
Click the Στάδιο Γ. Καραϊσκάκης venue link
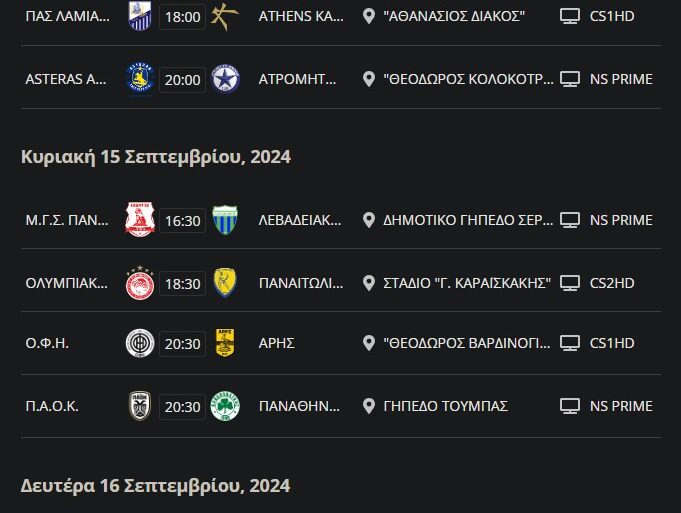[467, 283]
